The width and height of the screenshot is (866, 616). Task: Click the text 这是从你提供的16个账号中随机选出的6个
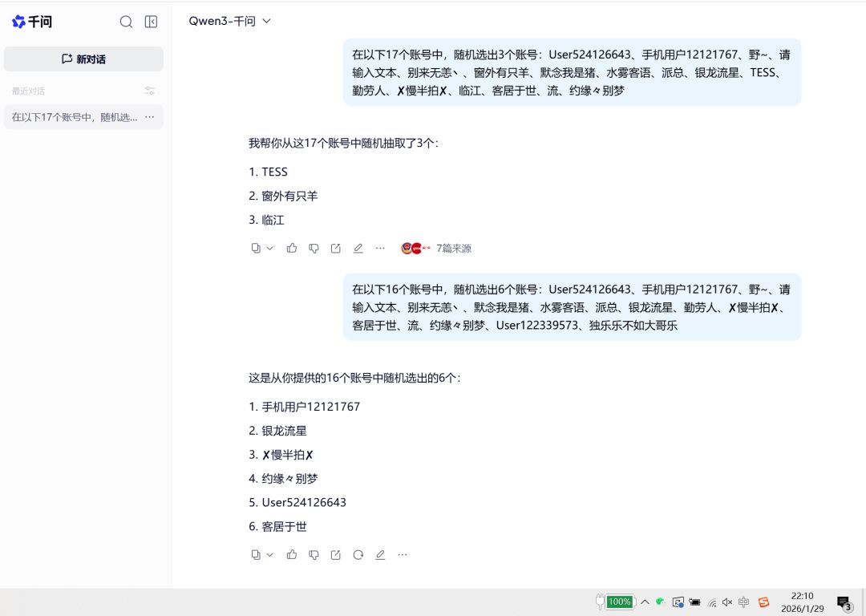[x=354, y=379]
